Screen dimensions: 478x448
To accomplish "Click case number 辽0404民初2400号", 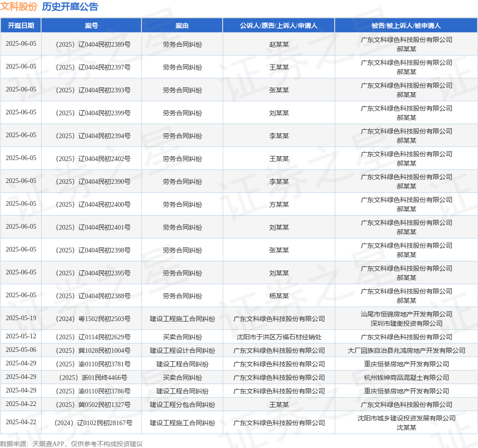I will tap(93, 204).
